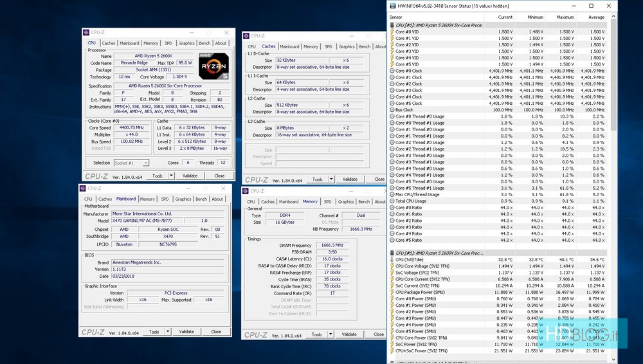The width and height of the screenshot is (643, 364).
Task: Click the HWiNFO64 title bar app icon
Action: (393, 6)
